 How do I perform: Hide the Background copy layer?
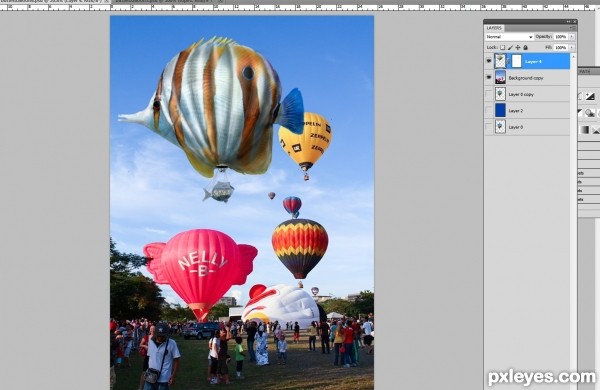(489, 78)
